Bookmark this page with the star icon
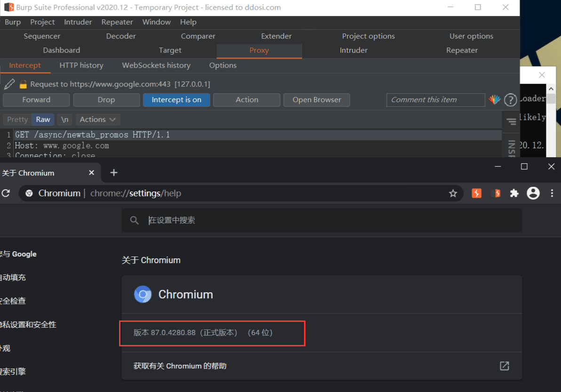This screenshot has width=561, height=392. click(x=453, y=193)
